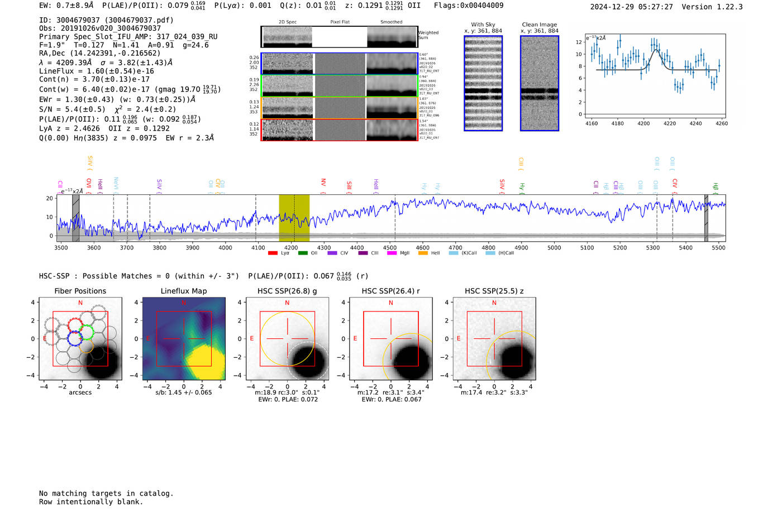Click the Fiber Positions panel
The image size is (782, 532).
[80, 339]
